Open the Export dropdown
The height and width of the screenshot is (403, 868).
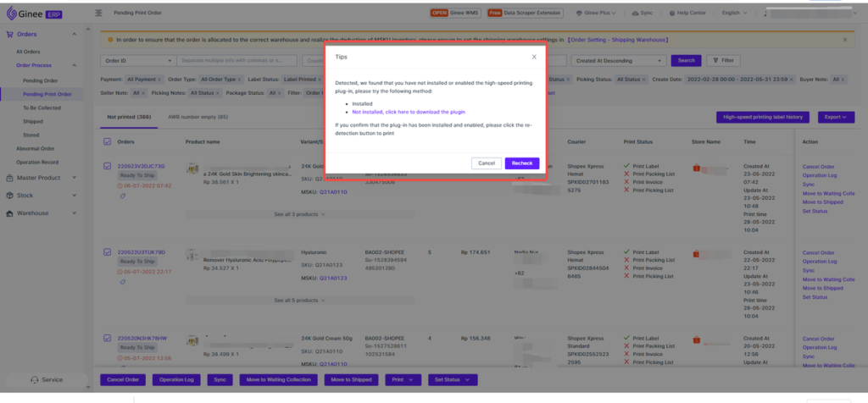(x=836, y=117)
